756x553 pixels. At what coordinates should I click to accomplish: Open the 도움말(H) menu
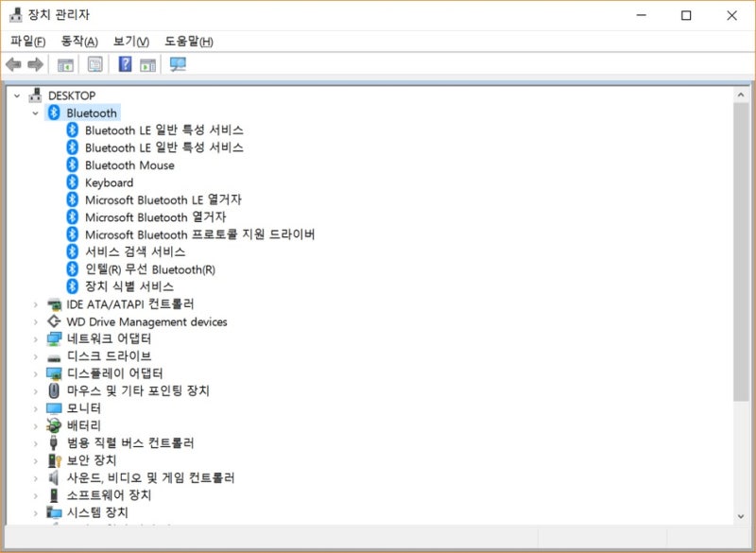coord(189,41)
